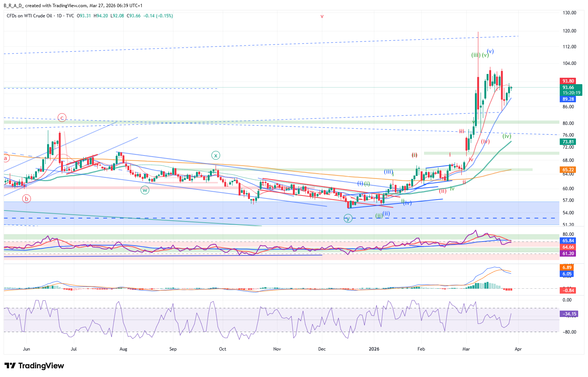Click the -34.15 Williams %R value label
This screenshot has height=377, width=588.
(x=569, y=314)
